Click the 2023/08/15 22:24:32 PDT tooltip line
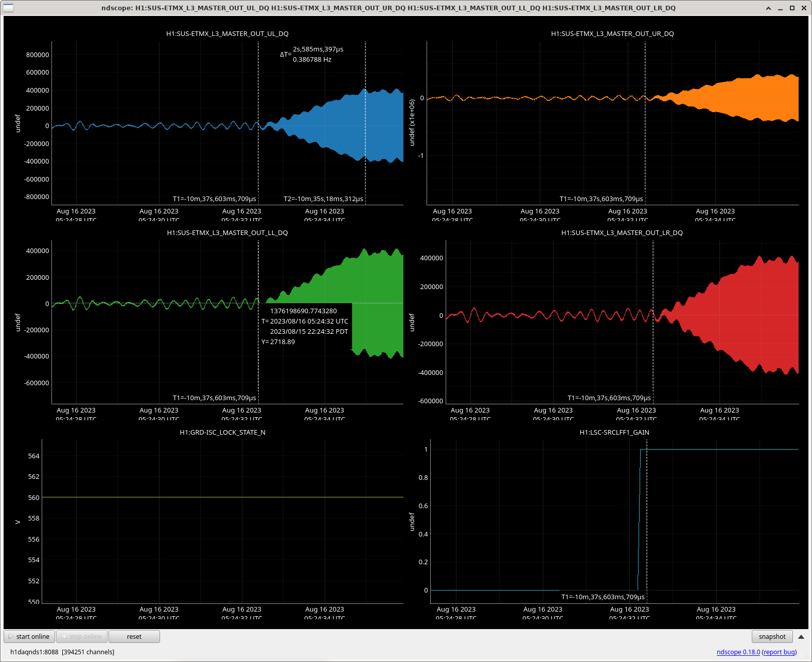The width and height of the screenshot is (812, 662). tap(309, 331)
